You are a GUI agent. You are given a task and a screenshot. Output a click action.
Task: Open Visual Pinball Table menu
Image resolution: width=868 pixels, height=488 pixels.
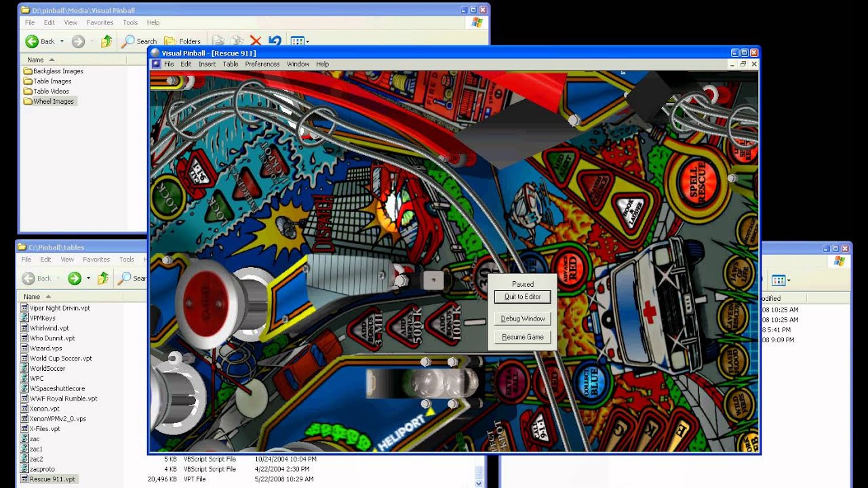click(x=231, y=64)
